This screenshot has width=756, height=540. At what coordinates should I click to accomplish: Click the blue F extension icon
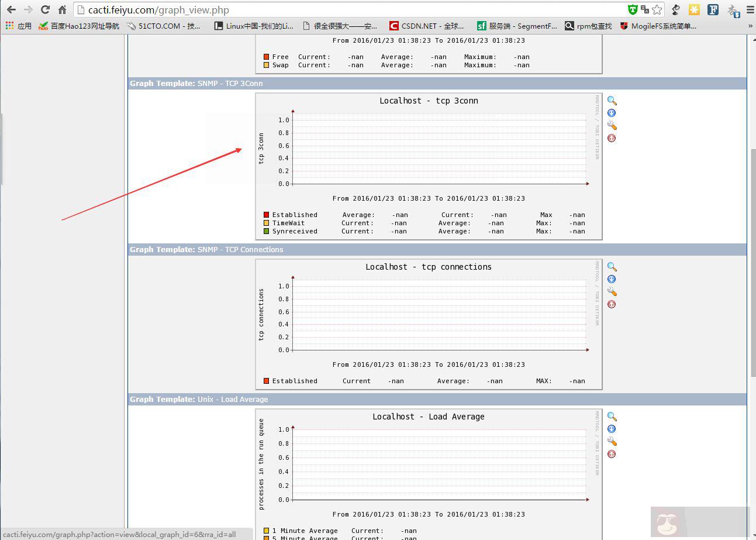(713, 10)
